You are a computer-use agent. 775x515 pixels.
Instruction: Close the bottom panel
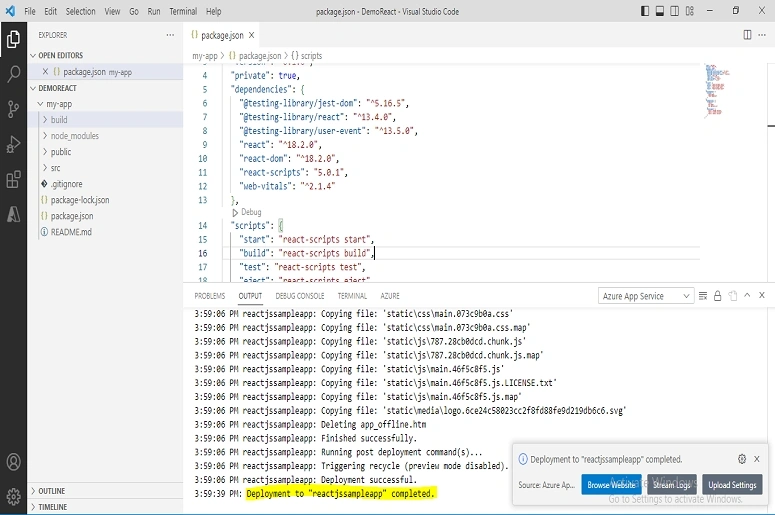pos(762,295)
